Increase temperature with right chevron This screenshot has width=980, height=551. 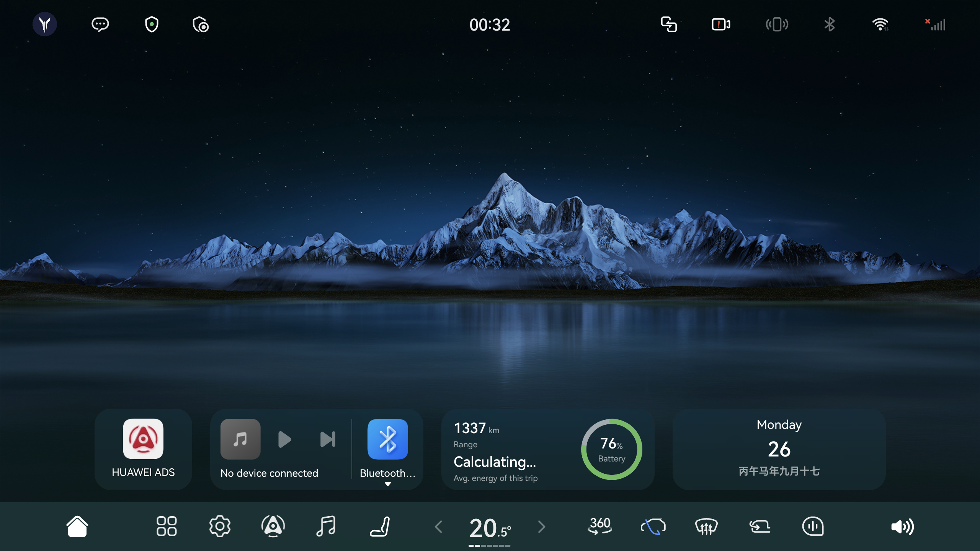(x=541, y=527)
